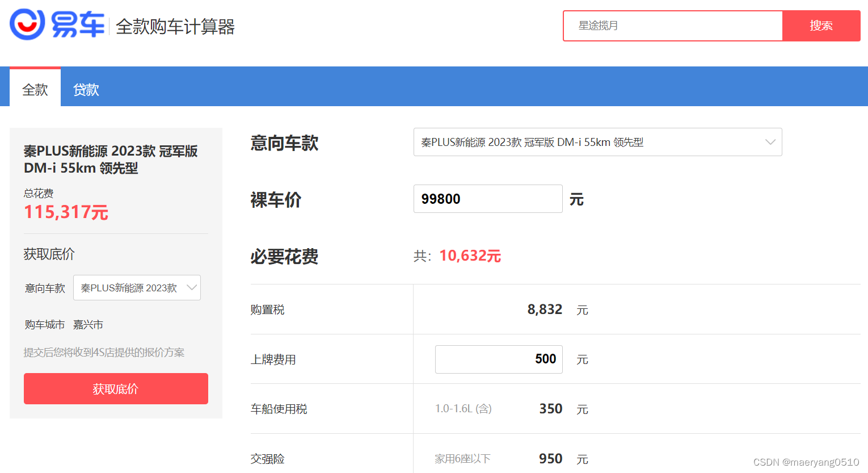Click the search box with 星途揽月 placeholder
This screenshot has width=868, height=473.
tap(673, 26)
